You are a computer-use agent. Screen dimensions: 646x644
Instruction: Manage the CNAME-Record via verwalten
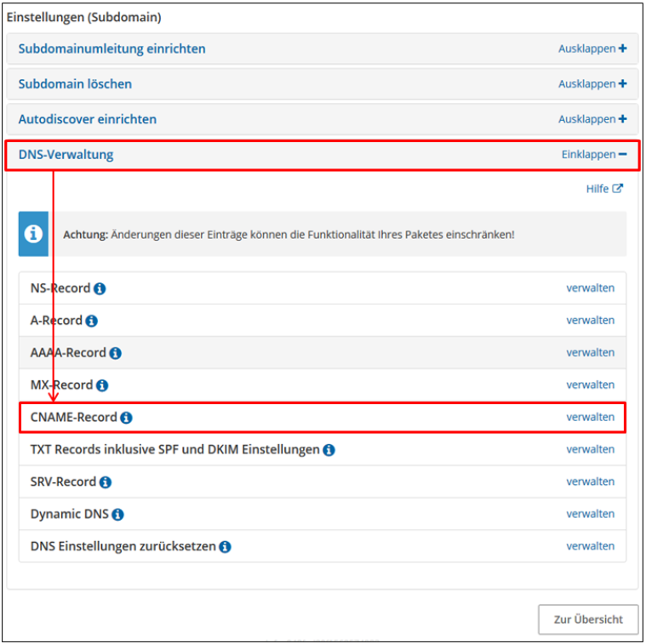590,417
